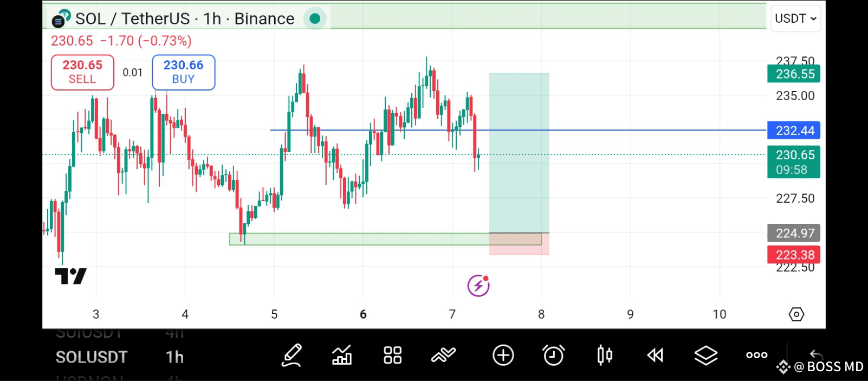Click the 230.65 current price label

coord(794,162)
